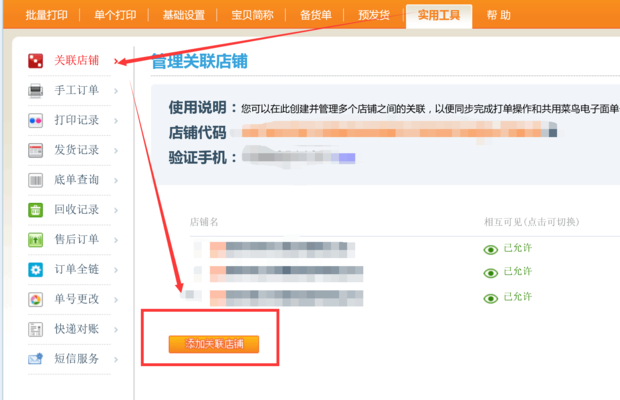Viewport: 620px width, 400px height.
Task: Open the 回收记录 sidebar link
Action: pos(77,209)
